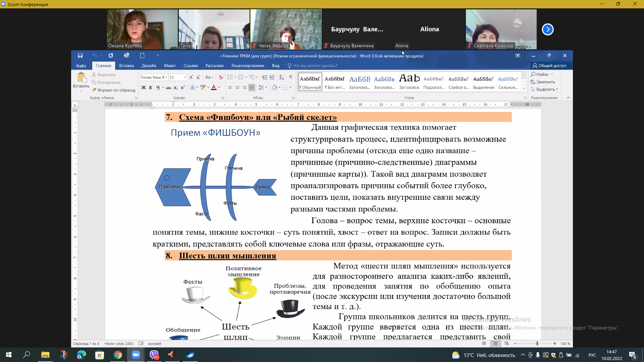Save document with the floppy disk icon

click(80, 56)
